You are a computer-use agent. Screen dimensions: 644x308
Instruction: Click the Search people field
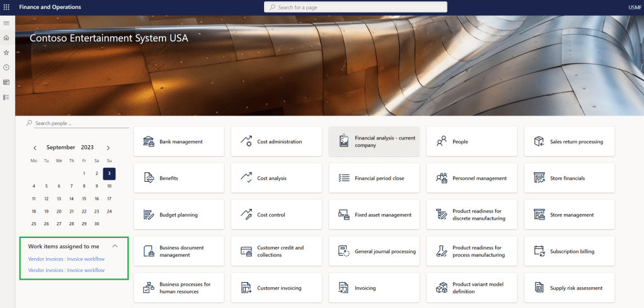pyautogui.click(x=79, y=123)
